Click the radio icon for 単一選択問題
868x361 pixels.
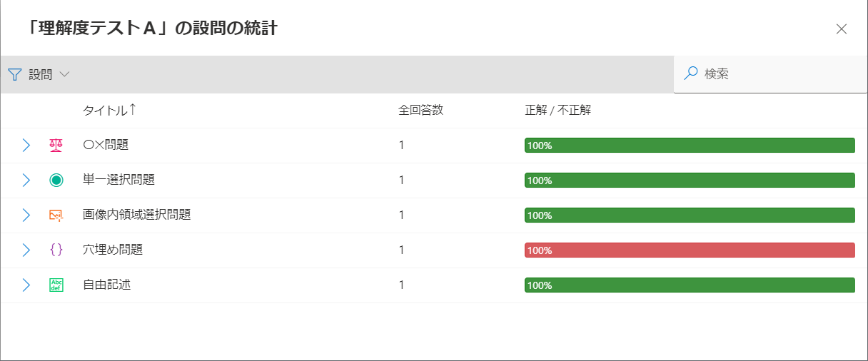click(x=56, y=180)
